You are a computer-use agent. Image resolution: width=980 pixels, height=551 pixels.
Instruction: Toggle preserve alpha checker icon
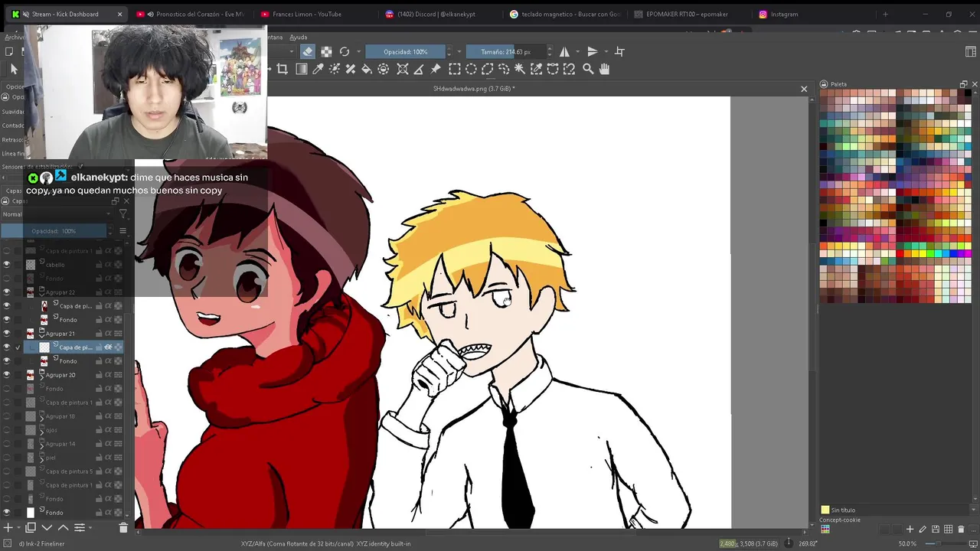click(x=326, y=51)
